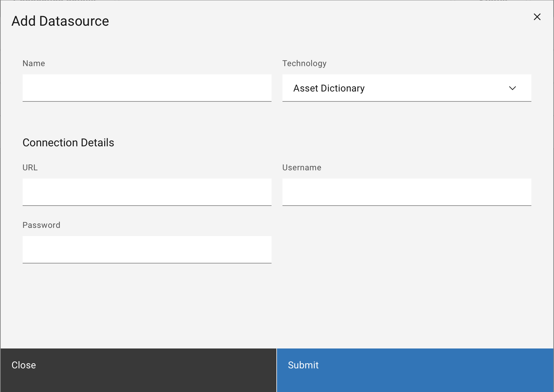Click the blank area above Submit button
Viewport: 554px width, 392px height.
[x=415, y=308]
